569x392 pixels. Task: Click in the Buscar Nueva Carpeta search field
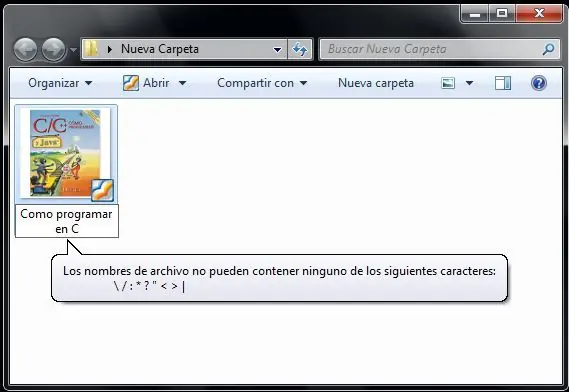point(440,49)
